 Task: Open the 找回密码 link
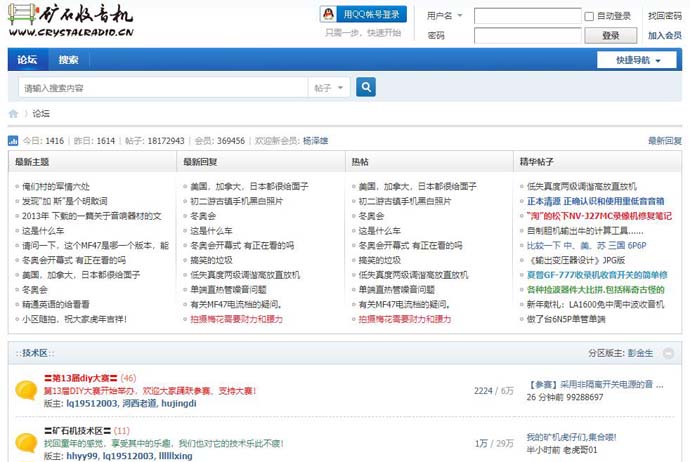coord(664,16)
